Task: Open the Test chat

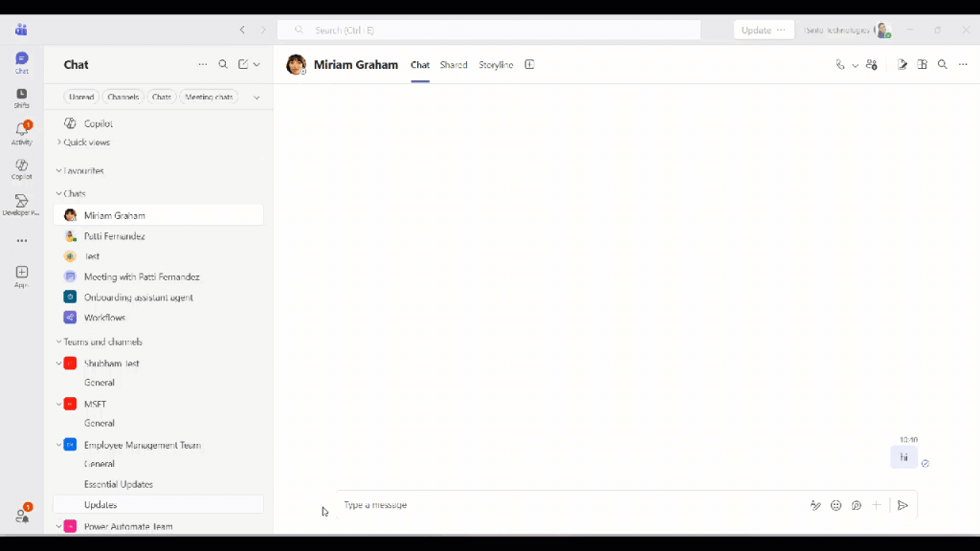Action: click(158, 256)
